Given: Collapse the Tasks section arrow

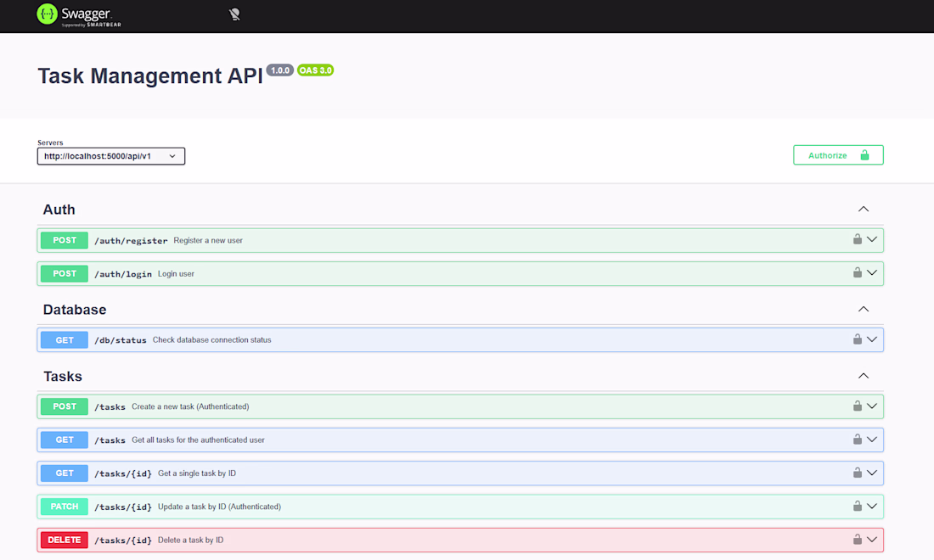Looking at the screenshot, I should coord(864,376).
